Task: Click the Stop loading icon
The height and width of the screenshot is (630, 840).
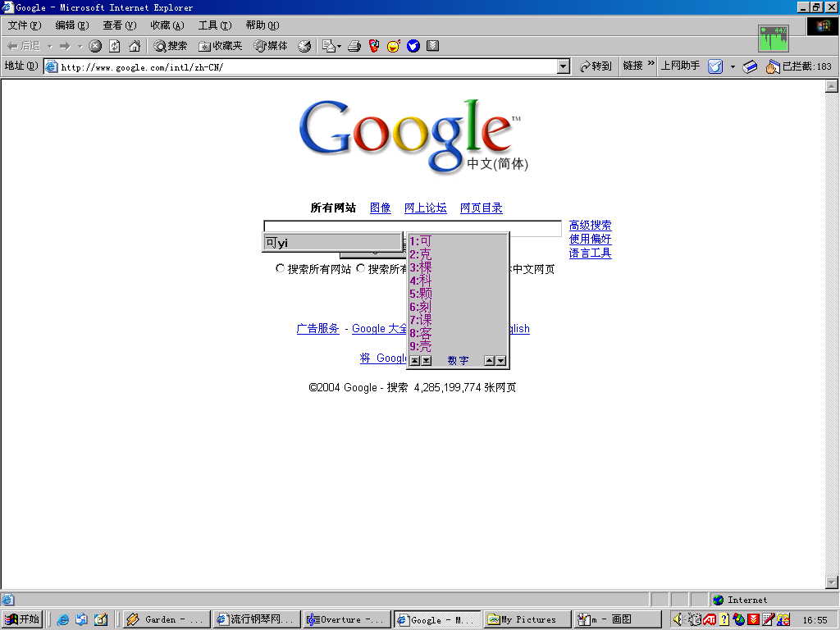Action: (x=95, y=46)
